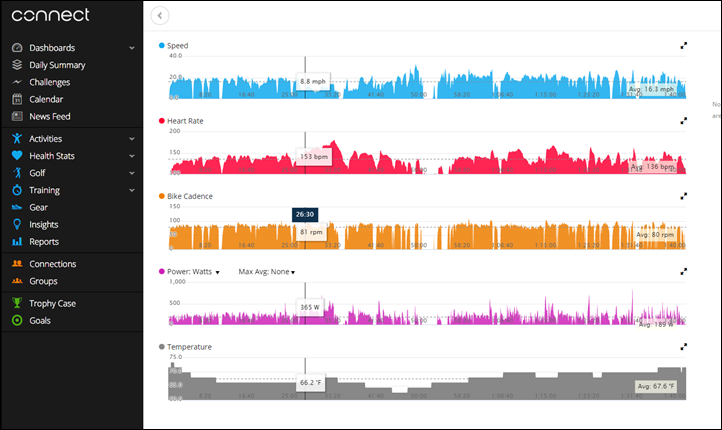Screen dimensions: 722x430
Task: Click the blue Speed legend dot
Action: 163,46
